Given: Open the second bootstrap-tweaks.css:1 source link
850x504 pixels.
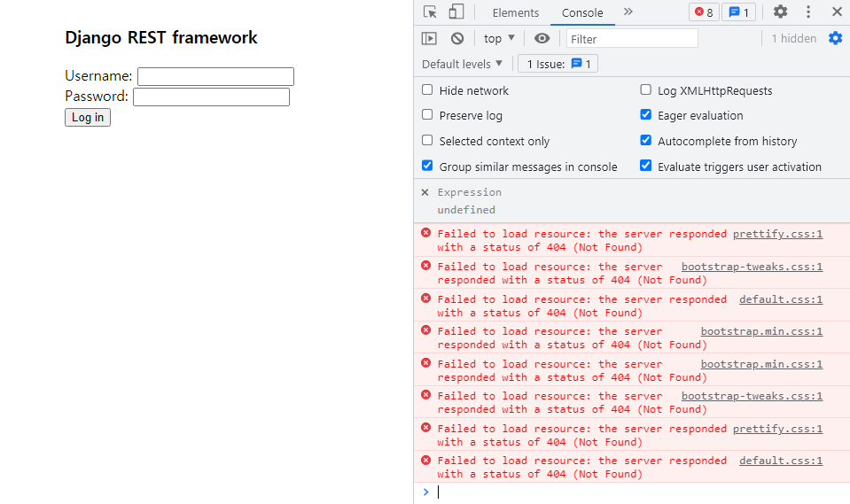Looking at the screenshot, I should point(752,396).
